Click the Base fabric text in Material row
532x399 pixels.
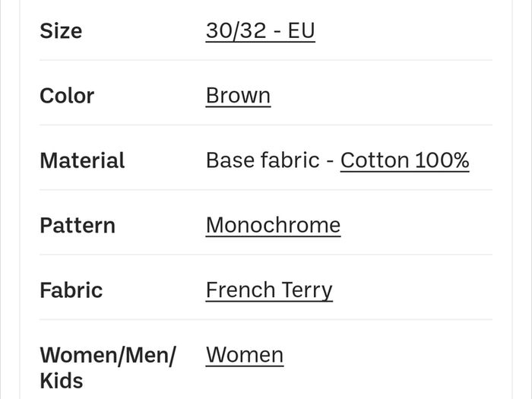click(263, 160)
